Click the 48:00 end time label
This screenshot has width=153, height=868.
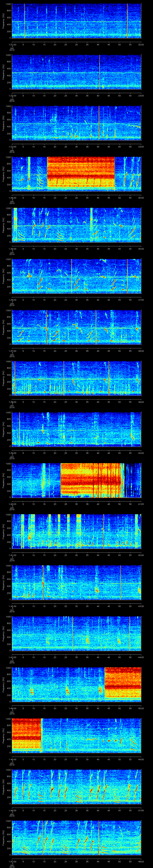pos(141,861)
